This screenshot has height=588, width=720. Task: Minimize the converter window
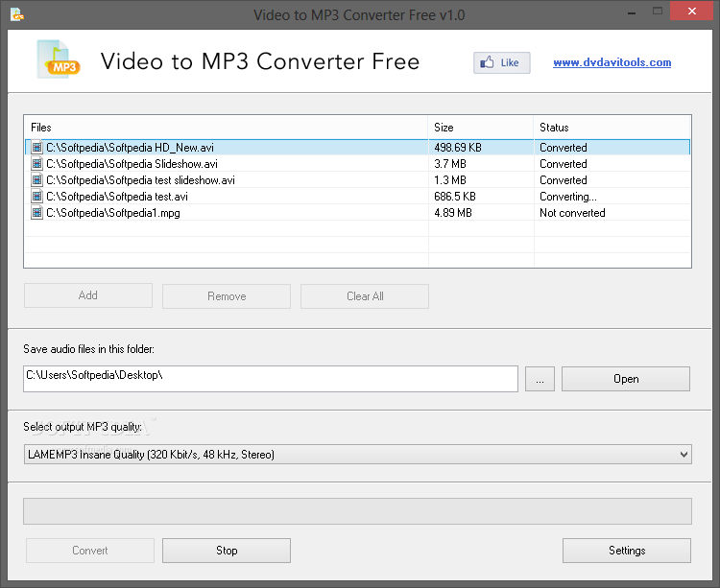point(632,12)
